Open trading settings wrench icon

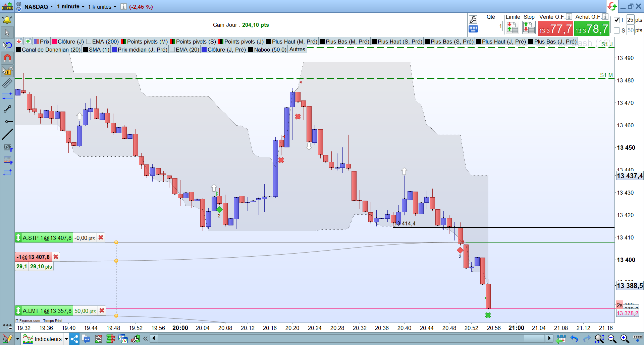[x=473, y=19]
